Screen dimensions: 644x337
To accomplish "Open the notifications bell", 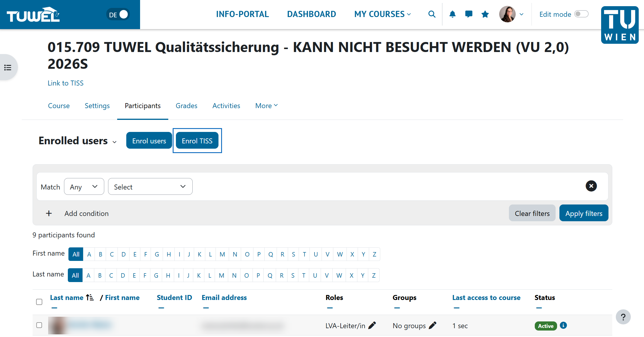I will click(x=452, y=14).
